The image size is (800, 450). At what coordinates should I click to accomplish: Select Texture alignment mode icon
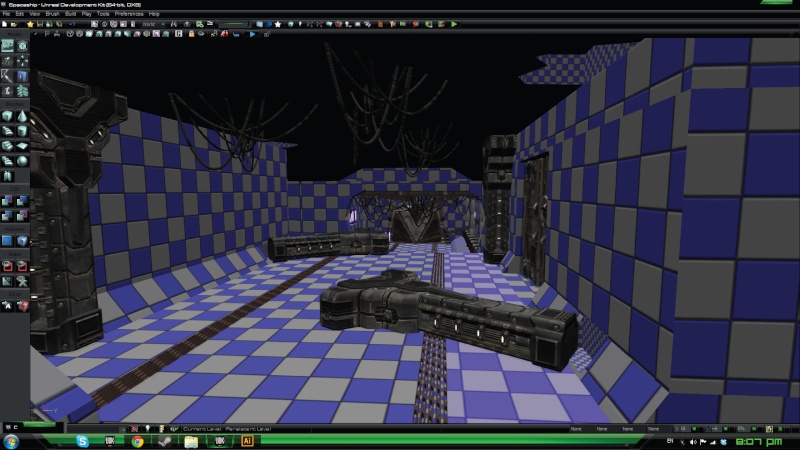(x=22, y=61)
